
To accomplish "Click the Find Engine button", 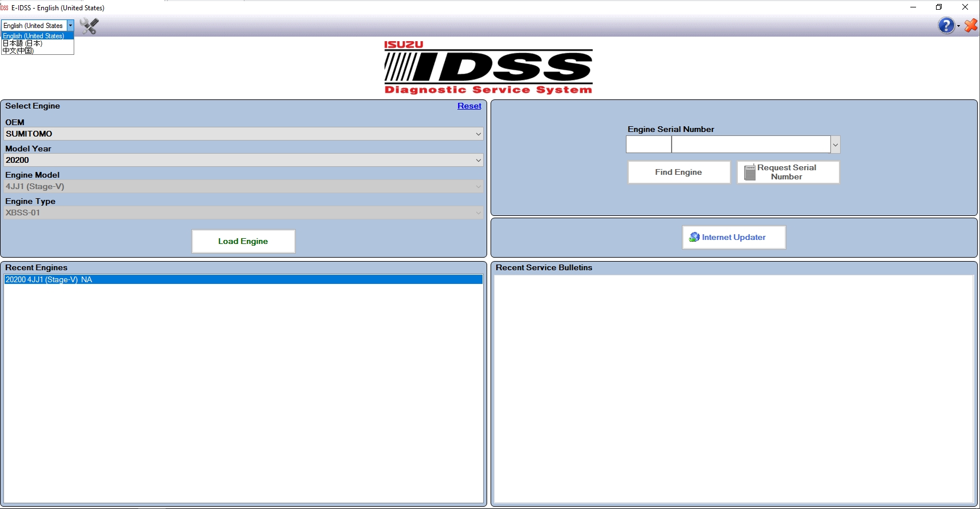I will pos(679,172).
